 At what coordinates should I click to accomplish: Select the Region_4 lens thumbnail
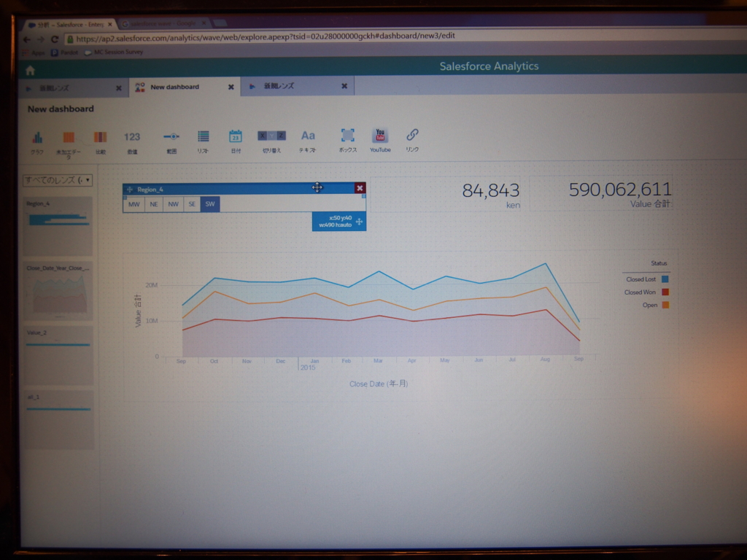click(58, 226)
